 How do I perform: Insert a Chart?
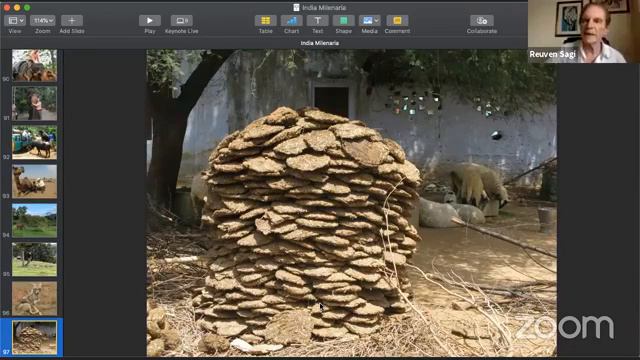click(291, 20)
